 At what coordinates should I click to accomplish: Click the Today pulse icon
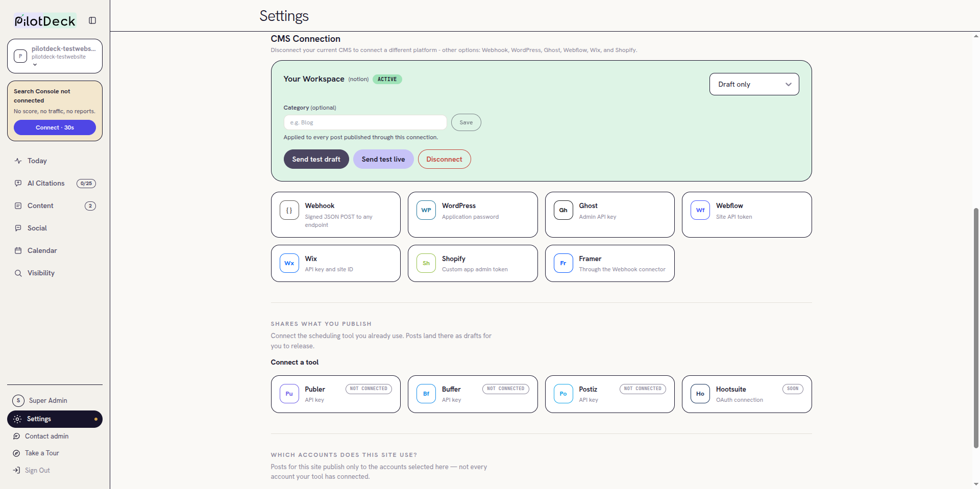pos(18,161)
